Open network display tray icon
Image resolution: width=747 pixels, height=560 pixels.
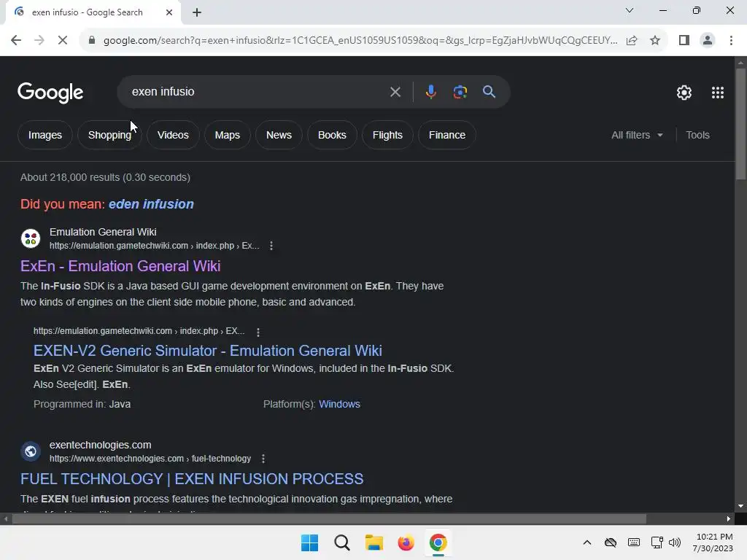[657, 542]
